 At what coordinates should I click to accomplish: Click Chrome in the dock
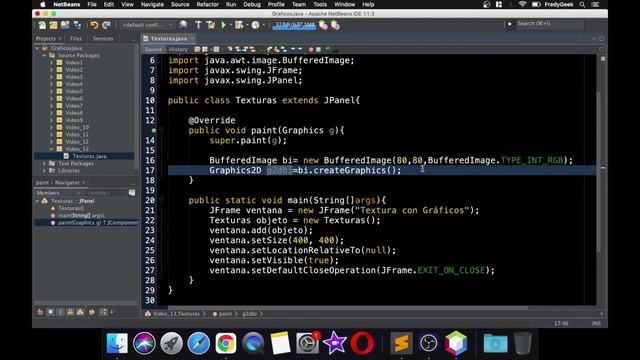226,343
